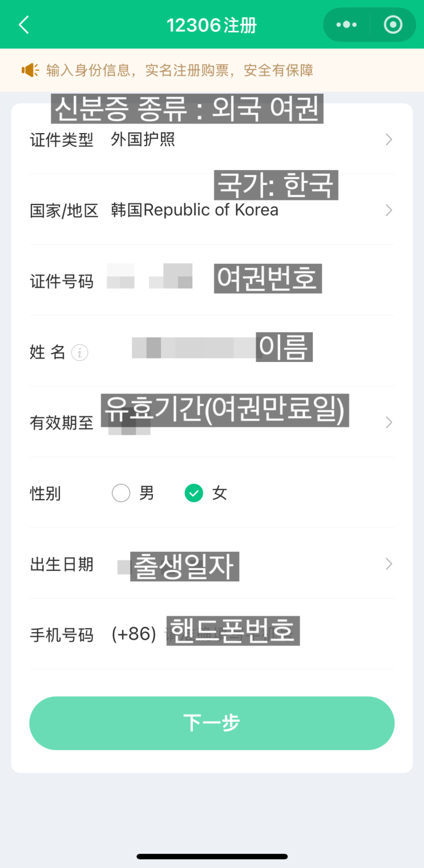This screenshot has width=424, height=868.
Task: Tap the 外国护照 document type value
Action: pos(143,139)
